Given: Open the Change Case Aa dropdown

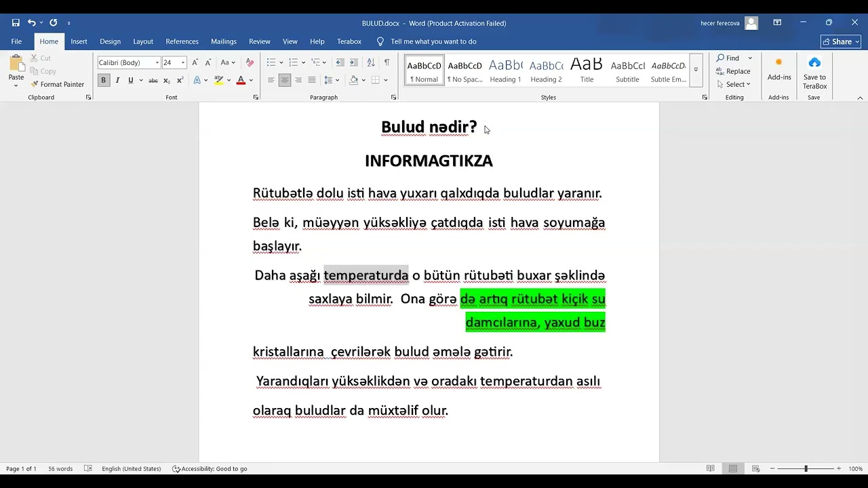Looking at the screenshot, I should pyautogui.click(x=228, y=62).
